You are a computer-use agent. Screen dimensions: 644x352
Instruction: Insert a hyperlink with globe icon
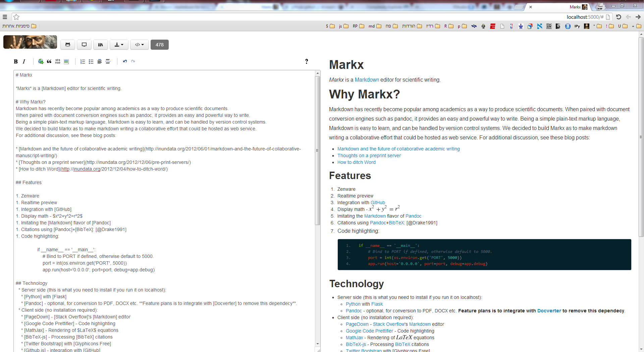[41, 61]
